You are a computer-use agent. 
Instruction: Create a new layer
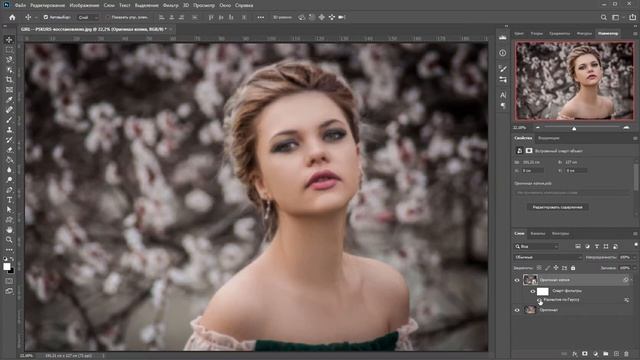(616, 354)
